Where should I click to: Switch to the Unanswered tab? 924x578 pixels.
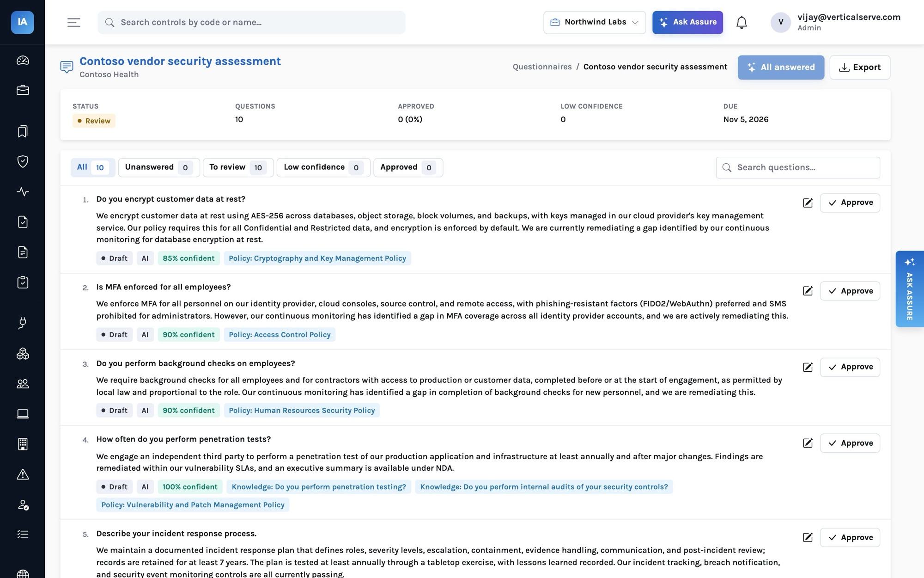click(x=159, y=167)
